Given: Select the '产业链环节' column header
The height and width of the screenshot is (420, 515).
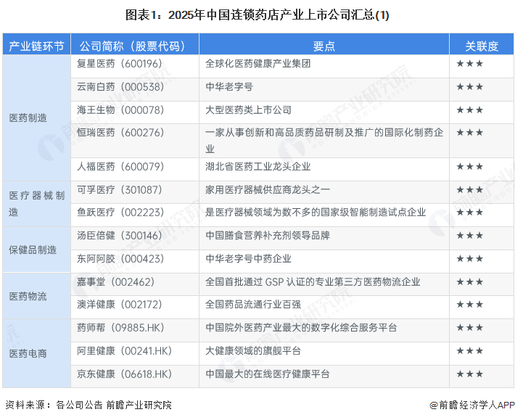Looking at the screenshot, I should [36, 46].
